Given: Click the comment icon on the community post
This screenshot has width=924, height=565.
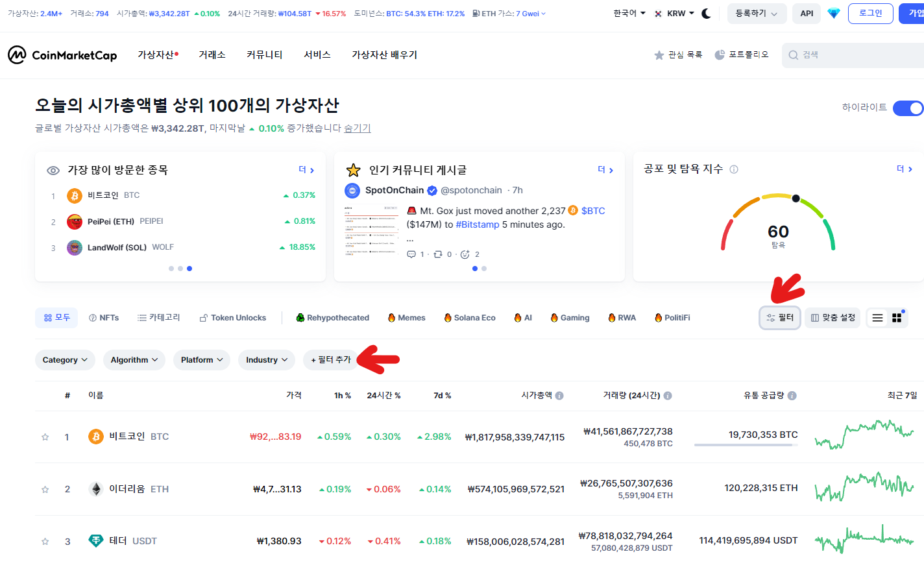Looking at the screenshot, I should 411,254.
